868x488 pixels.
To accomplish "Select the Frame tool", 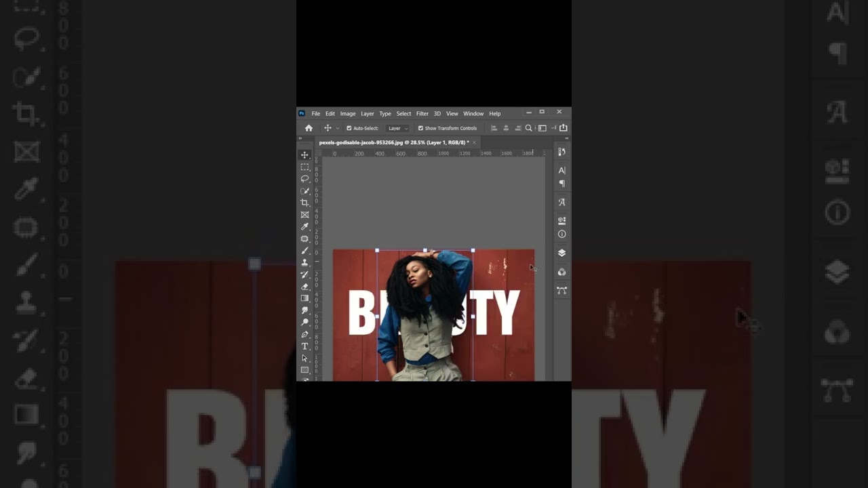I will (304, 215).
